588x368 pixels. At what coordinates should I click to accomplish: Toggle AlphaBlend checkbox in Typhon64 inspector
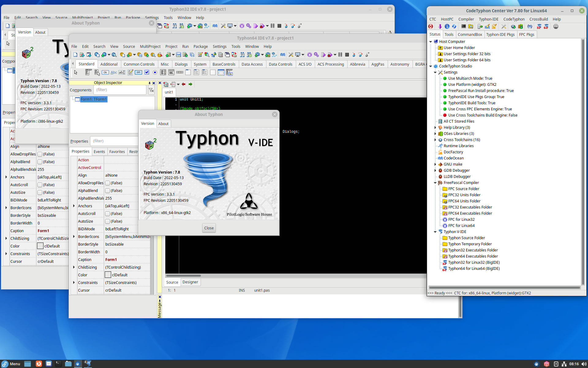(108, 191)
